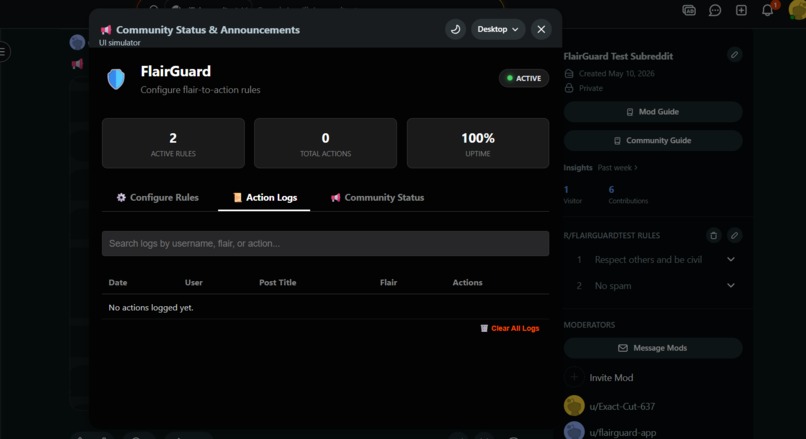Image resolution: width=806 pixels, height=439 pixels.
Task: Click the Actions column header
Action: pyautogui.click(x=467, y=283)
